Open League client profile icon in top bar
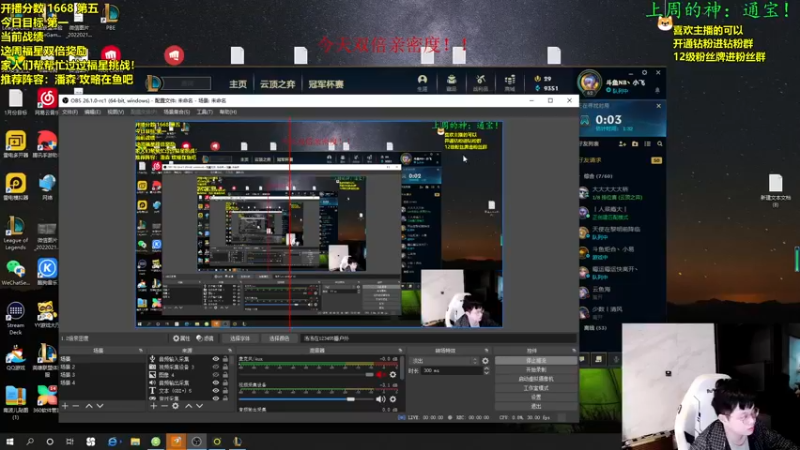This screenshot has height=450, width=800. [x=422, y=82]
